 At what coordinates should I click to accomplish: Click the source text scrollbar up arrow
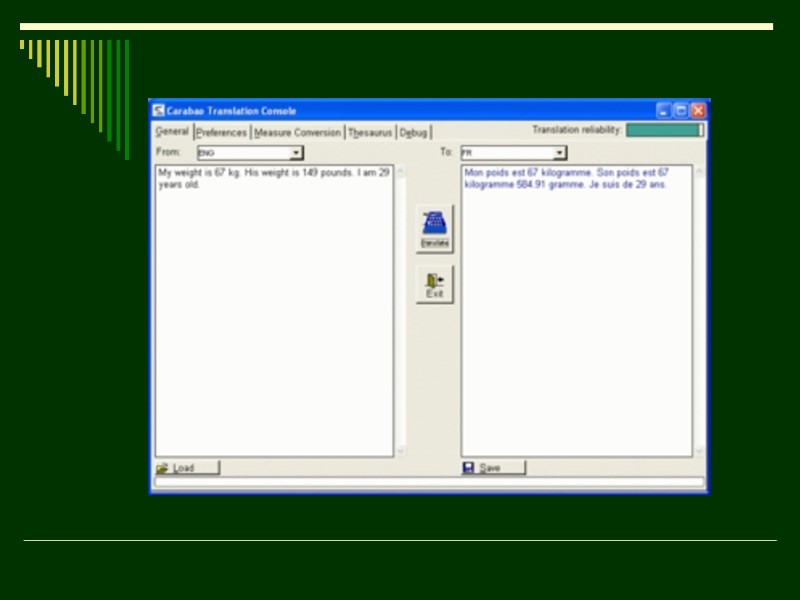coord(401,171)
